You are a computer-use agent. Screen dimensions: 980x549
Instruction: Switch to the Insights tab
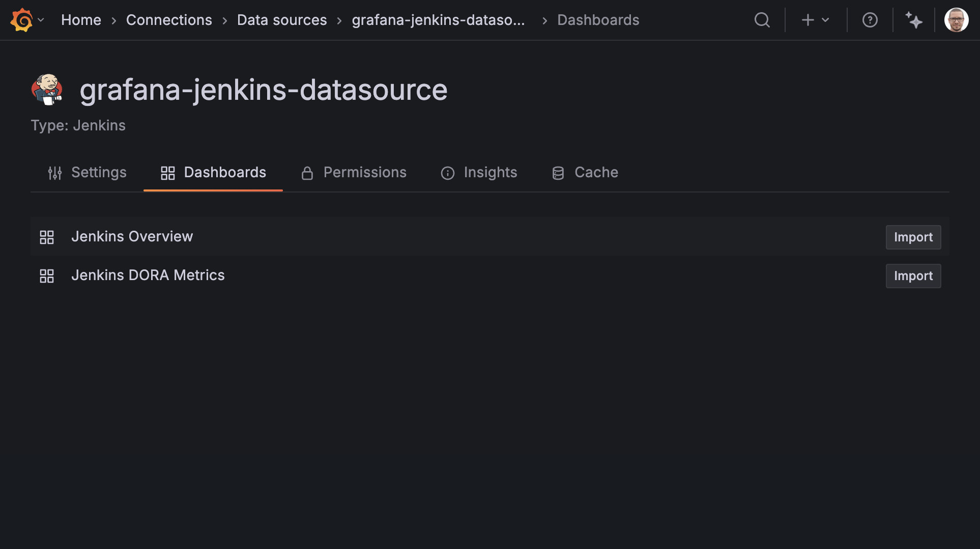click(x=490, y=173)
